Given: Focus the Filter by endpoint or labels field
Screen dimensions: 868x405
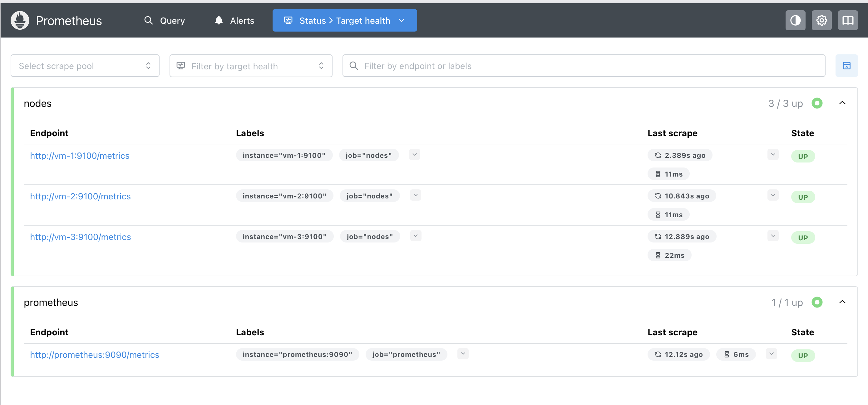Looking at the screenshot, I should [x=584, y=66].
